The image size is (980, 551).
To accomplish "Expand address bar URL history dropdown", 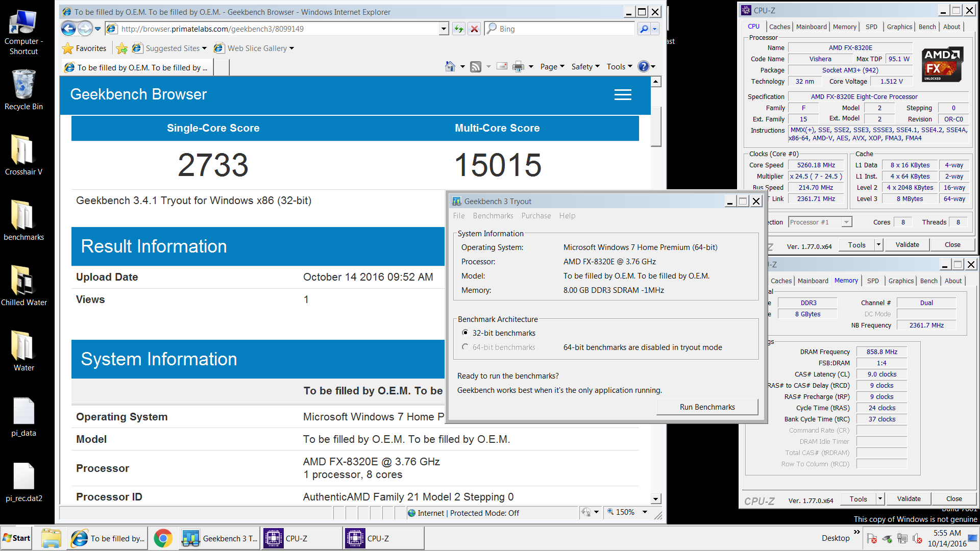I will coord(444,29).
